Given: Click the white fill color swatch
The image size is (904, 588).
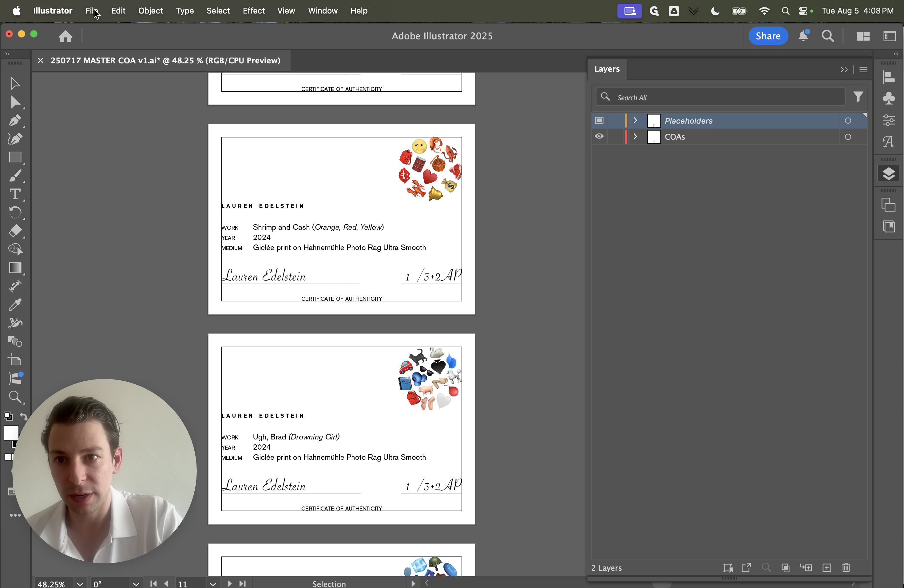Looking at the screenshot, I should click(x=11, y=433).
